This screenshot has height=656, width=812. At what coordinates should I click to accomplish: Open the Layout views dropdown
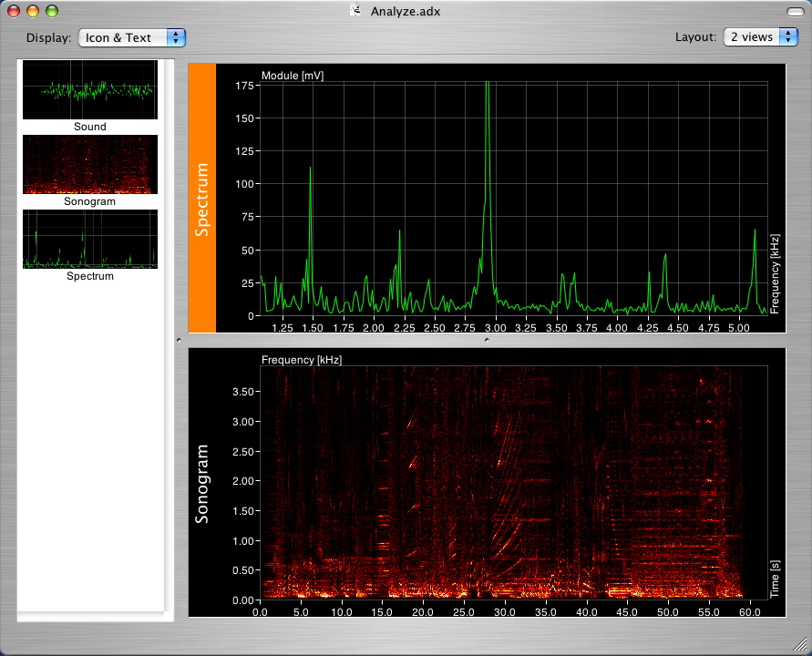[760, 36]
